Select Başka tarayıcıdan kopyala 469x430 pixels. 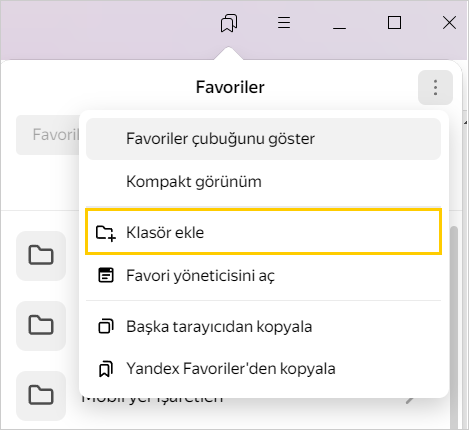[263, 327]
